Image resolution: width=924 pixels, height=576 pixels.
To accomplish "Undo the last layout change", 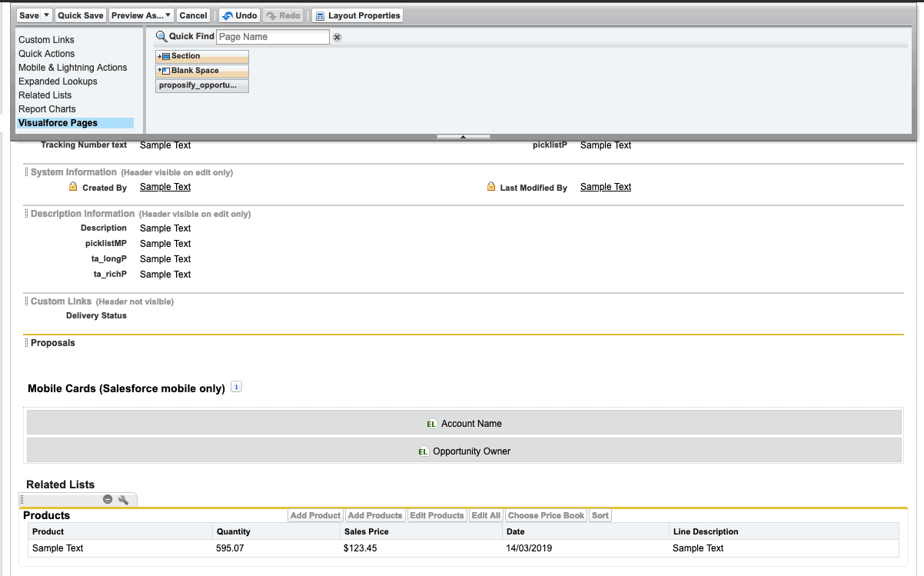I will [x=239, y=15].
